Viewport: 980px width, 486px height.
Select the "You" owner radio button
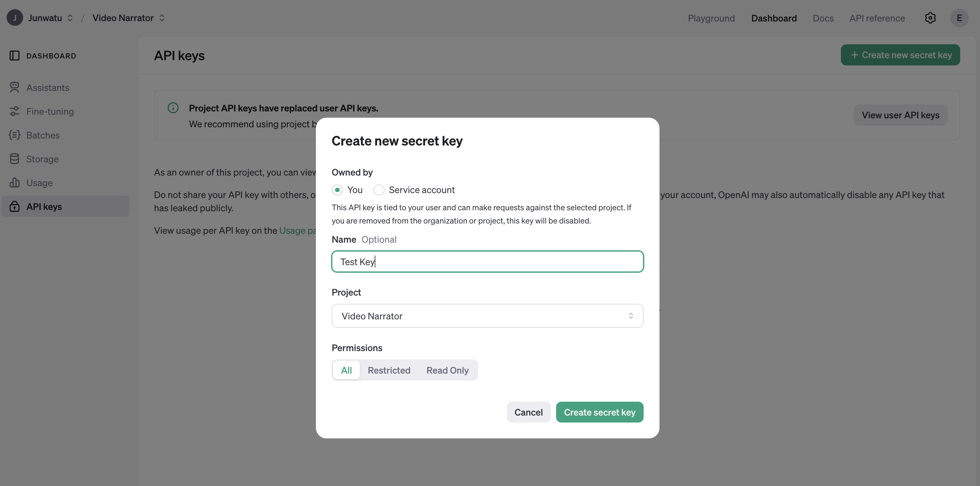coord(337,190)
